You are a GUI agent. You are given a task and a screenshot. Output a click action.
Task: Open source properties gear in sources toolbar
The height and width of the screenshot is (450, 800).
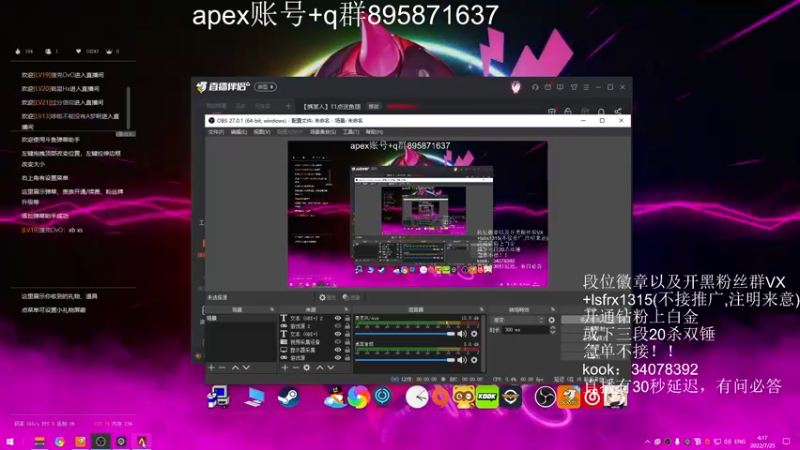point(307,367)
